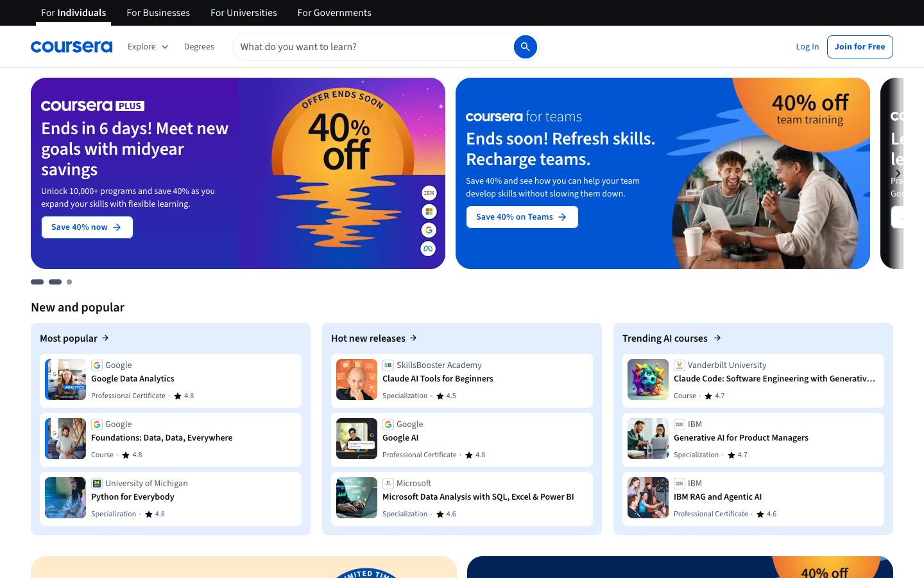Click the IBM logo beside Generative AI for Product Managers
The width and height of the screenshot is (924, 578).
680,425
